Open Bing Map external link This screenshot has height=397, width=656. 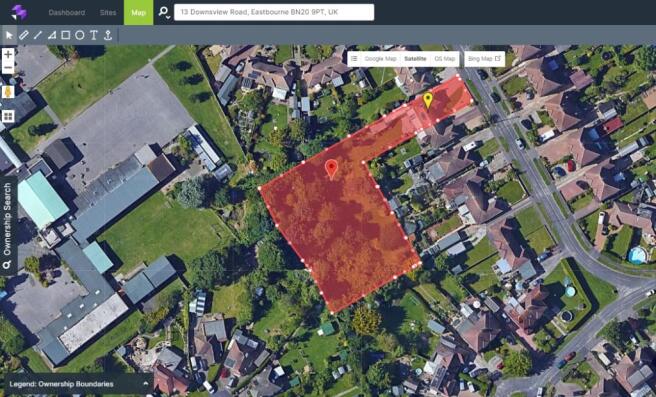click(484, 59)
